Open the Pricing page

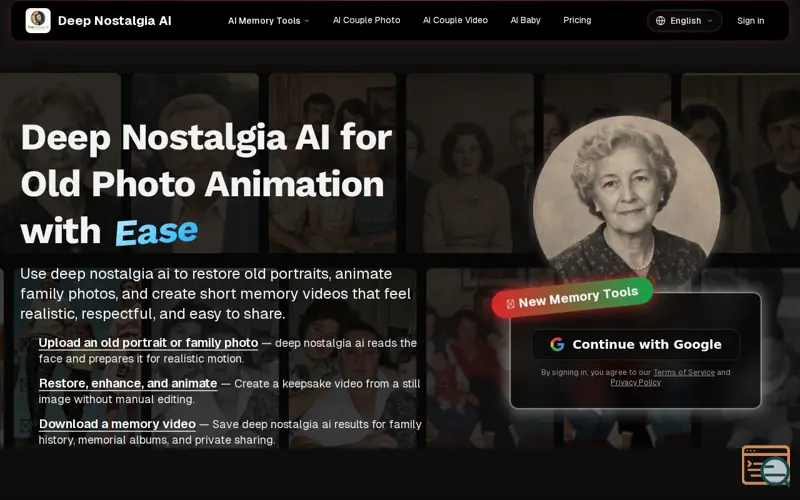[577, 20]
